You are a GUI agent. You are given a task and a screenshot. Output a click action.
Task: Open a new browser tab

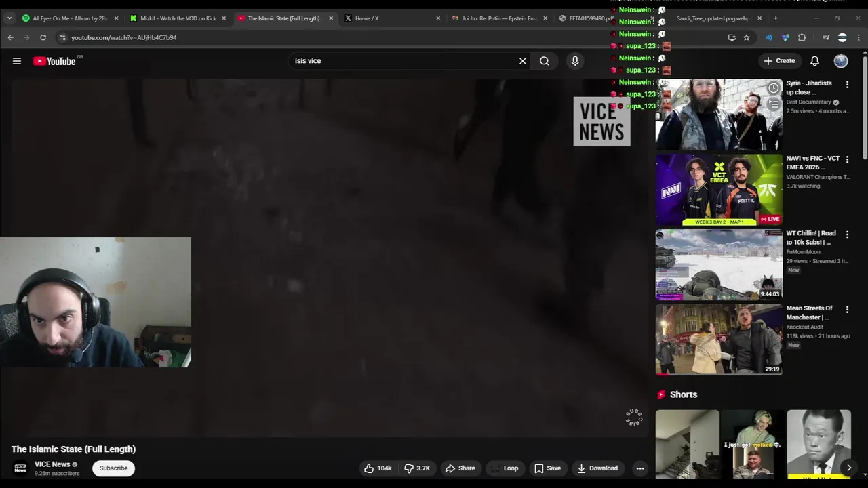(x=776, y=18)
